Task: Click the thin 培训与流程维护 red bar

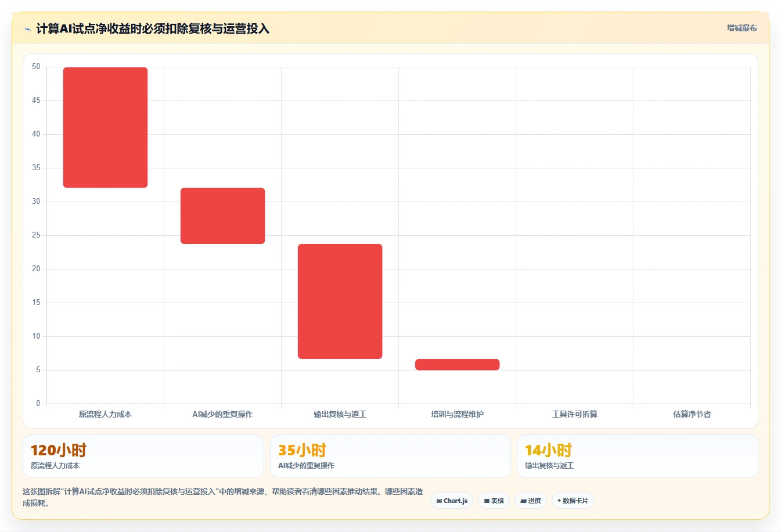Action: [x=457, y=364]
